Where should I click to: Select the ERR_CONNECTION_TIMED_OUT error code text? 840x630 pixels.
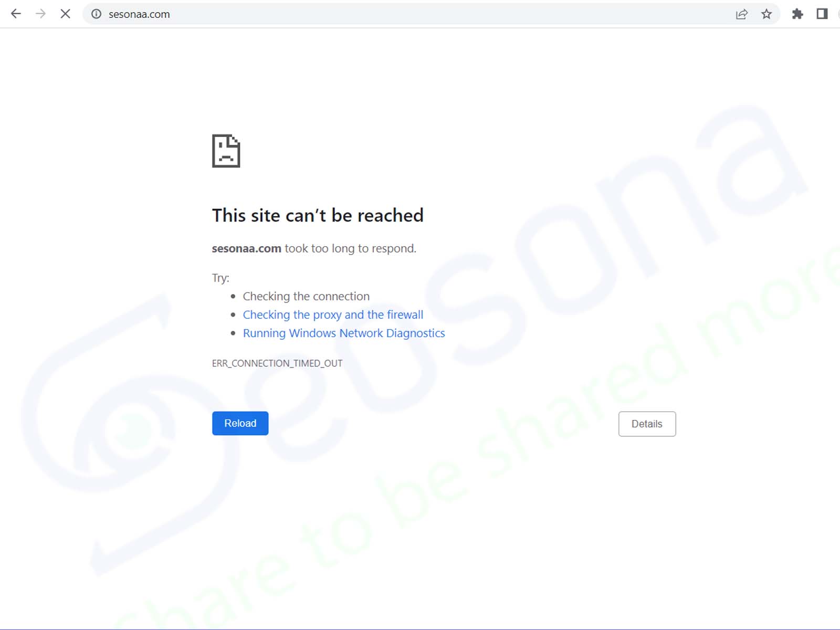(x=277, y=363)
